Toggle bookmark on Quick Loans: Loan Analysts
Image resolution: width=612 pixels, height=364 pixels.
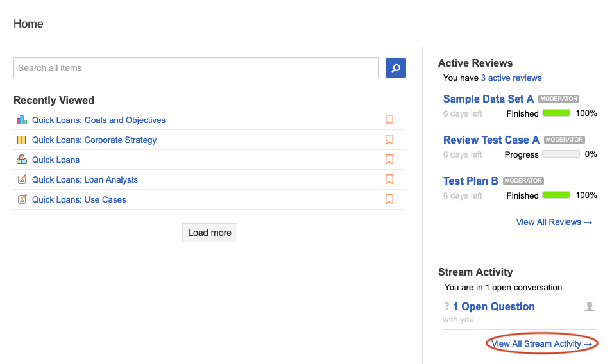(x=389, y=179)
